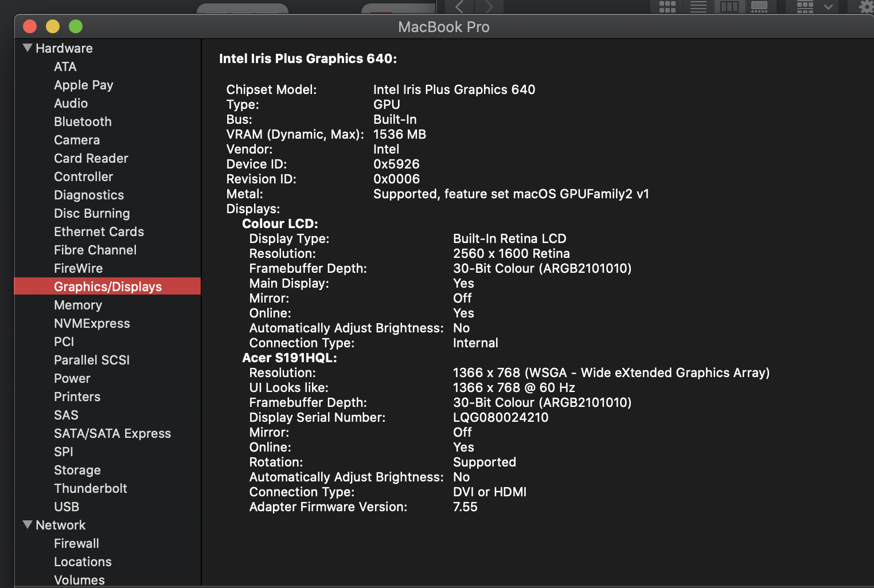Show Storage information
This screenshot has width=874, height=588.
77,470
